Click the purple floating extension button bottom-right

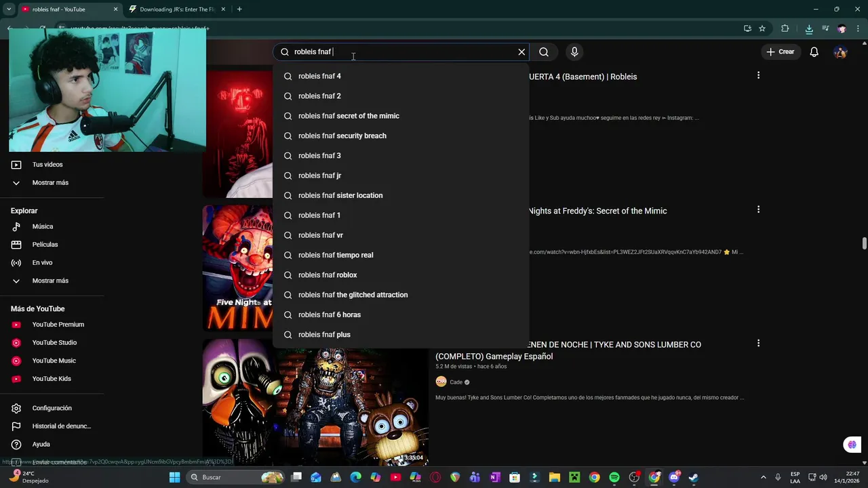click(852, 445)
